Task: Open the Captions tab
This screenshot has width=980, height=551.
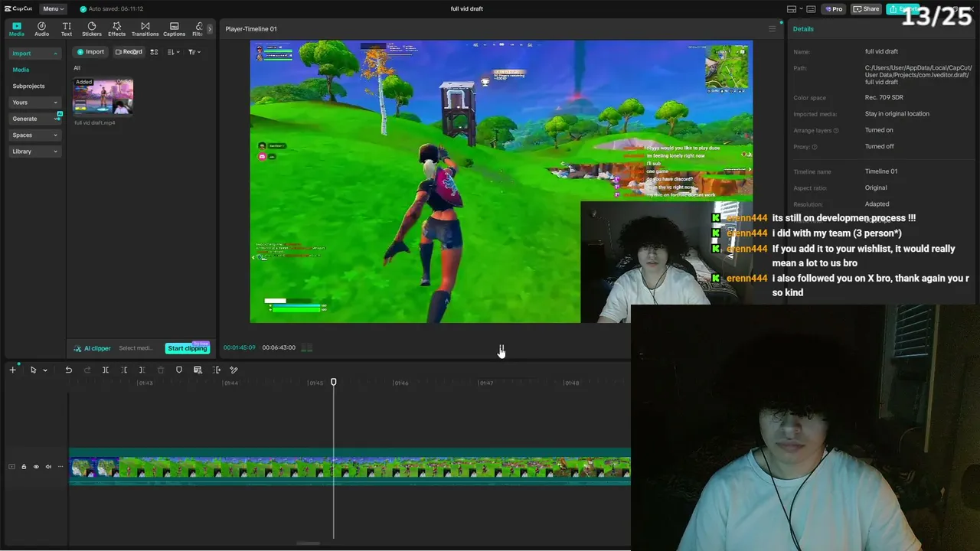Action: 174,29
